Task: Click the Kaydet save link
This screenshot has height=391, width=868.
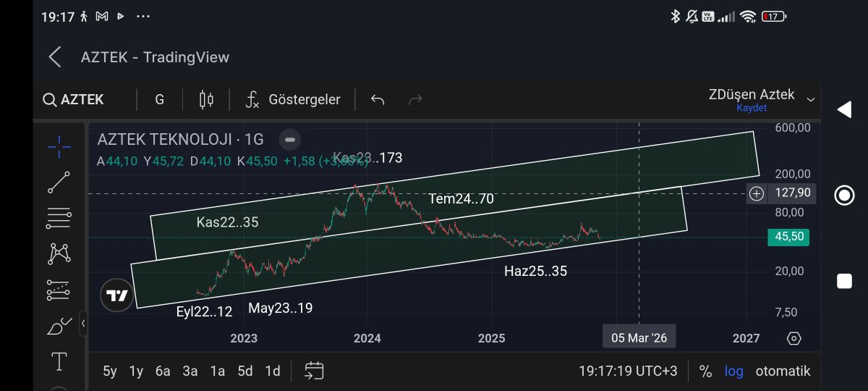Action: [x=752, y=108]
